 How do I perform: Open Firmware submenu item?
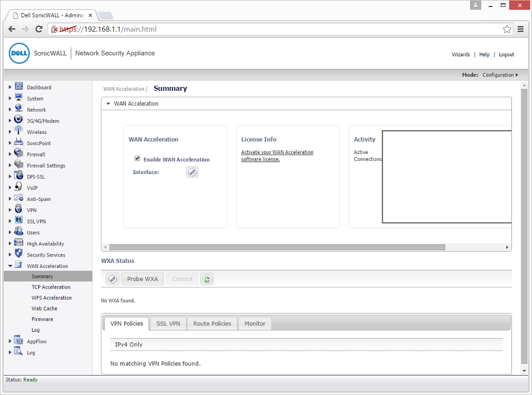click(42, 319)
